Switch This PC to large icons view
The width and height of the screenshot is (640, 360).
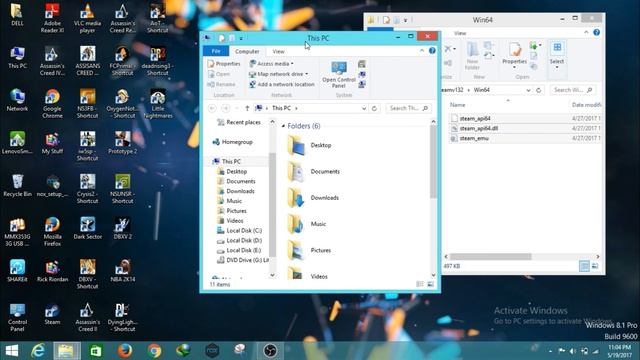[431, 284]
